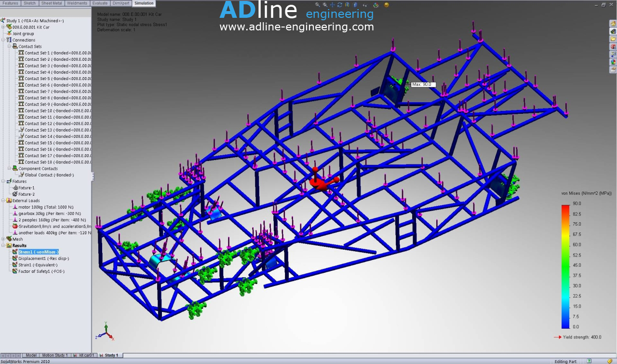
Task: Open the Model bottom tab
Action: click(31, 355)
